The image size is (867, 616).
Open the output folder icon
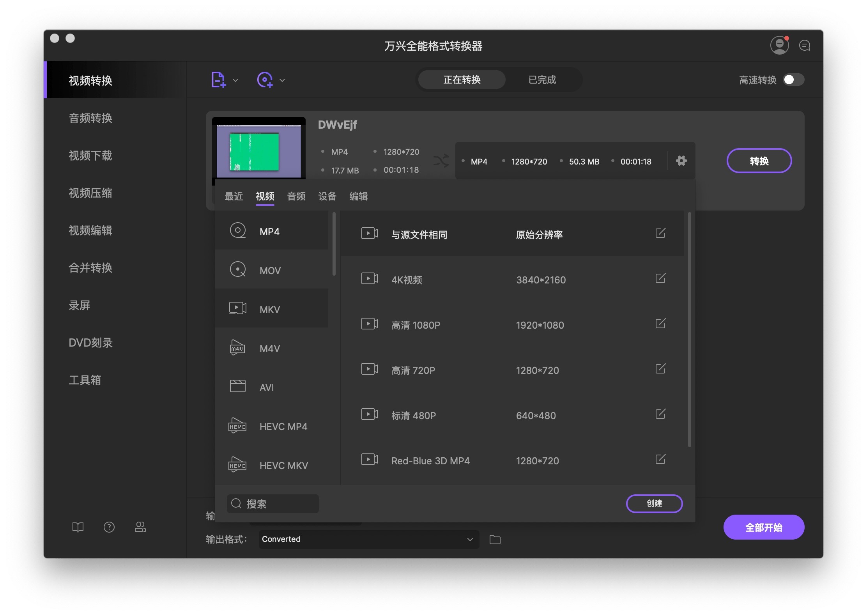495,540
